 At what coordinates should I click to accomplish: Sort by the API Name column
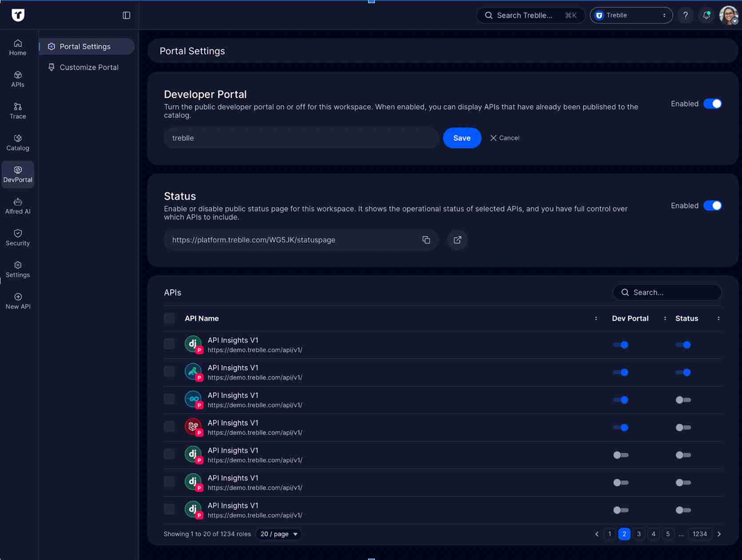click(595, 318)
